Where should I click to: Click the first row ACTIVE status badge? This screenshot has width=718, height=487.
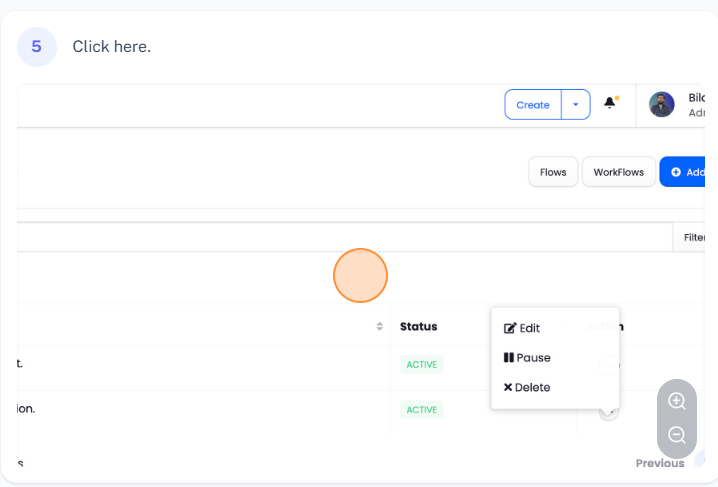coord(421,364)
